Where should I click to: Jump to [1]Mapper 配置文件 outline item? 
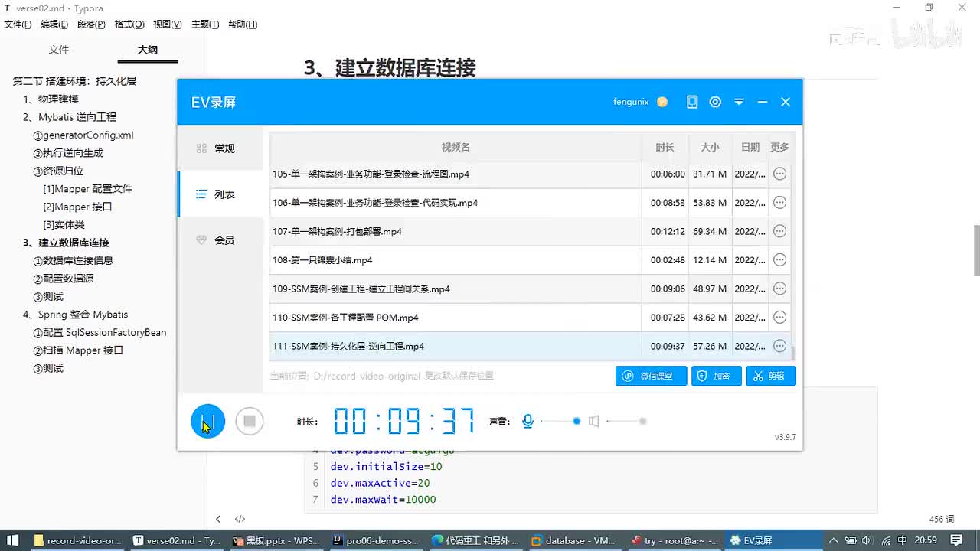(88, 189)
